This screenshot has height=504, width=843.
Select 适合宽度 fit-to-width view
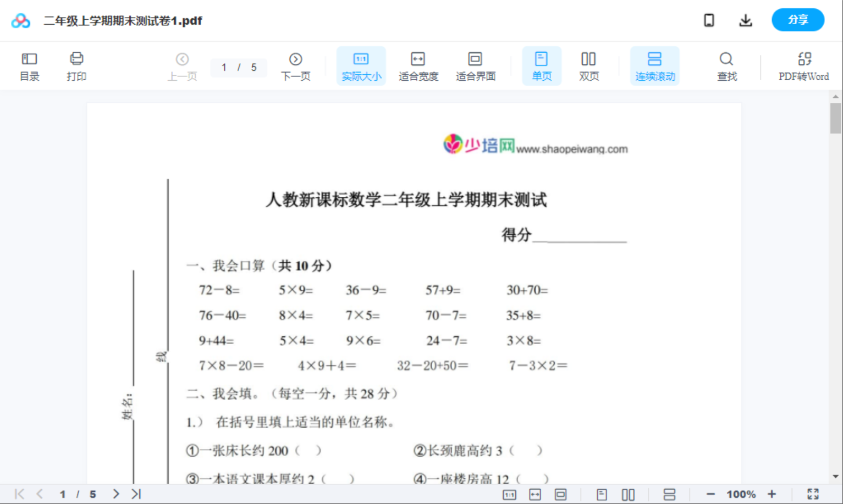[418, 65]
